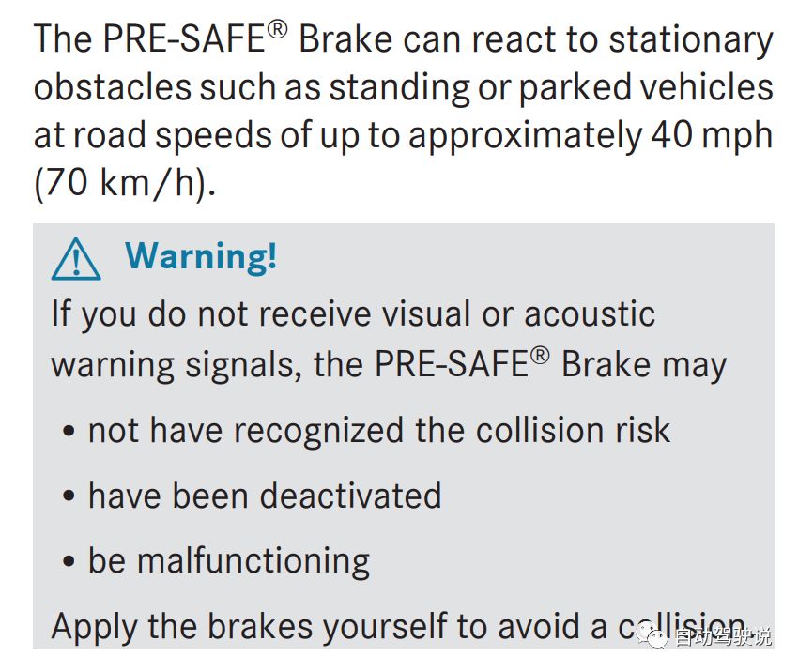Click the bullet before 'not have recognized'
The image size is (798, 672).
coord(69,432)
